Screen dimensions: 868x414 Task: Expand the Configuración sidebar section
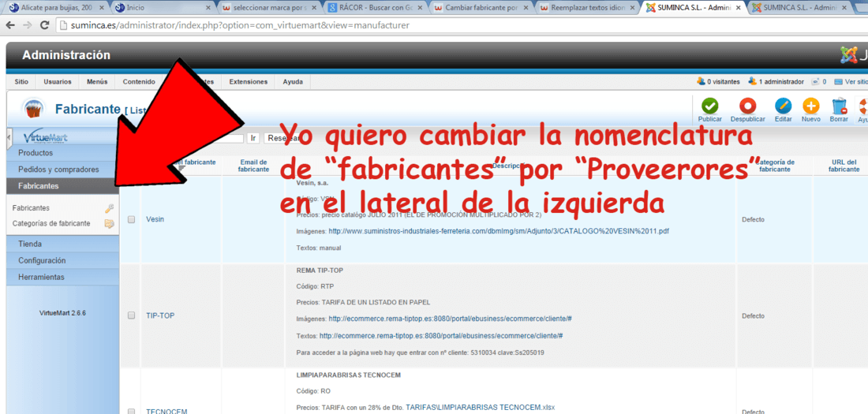click(63, 260)
